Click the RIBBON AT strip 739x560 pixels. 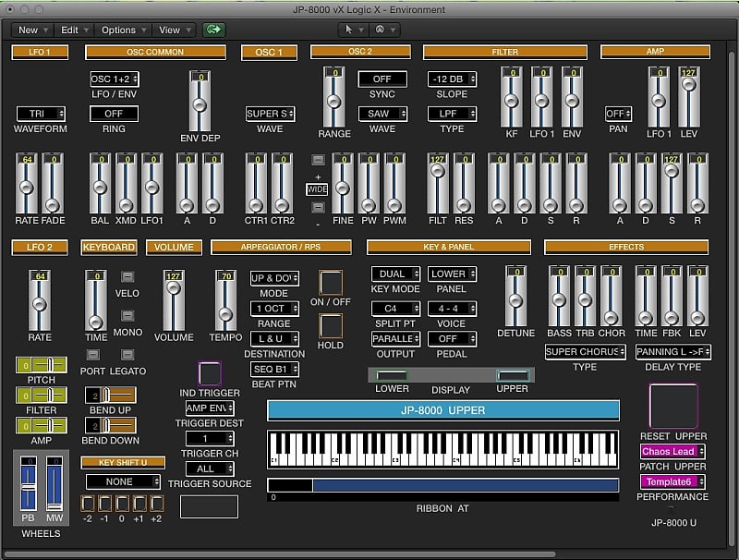click(443, 483)
